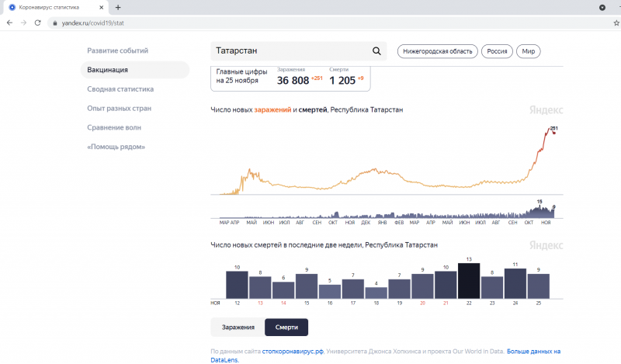Viewport: 621px width, 364px height.
Task: Select Мир region chip
Action: point(529,51)
